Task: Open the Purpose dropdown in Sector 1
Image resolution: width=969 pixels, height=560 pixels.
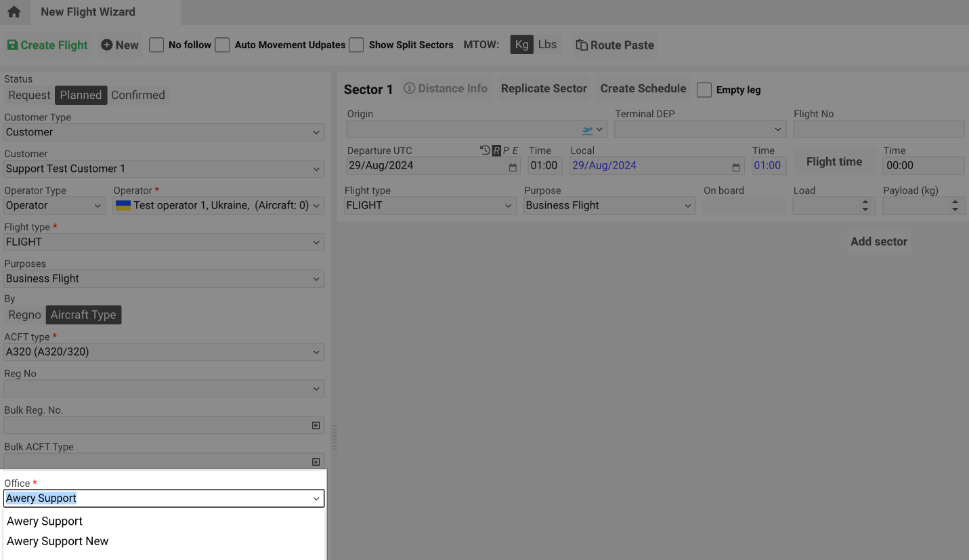Action: pos(607,205)
